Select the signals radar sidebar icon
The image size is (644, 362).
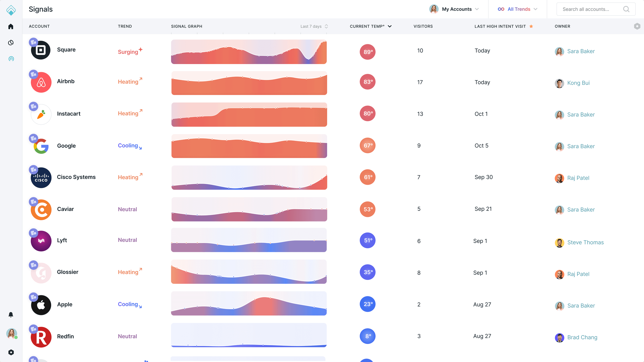(11, 59)
